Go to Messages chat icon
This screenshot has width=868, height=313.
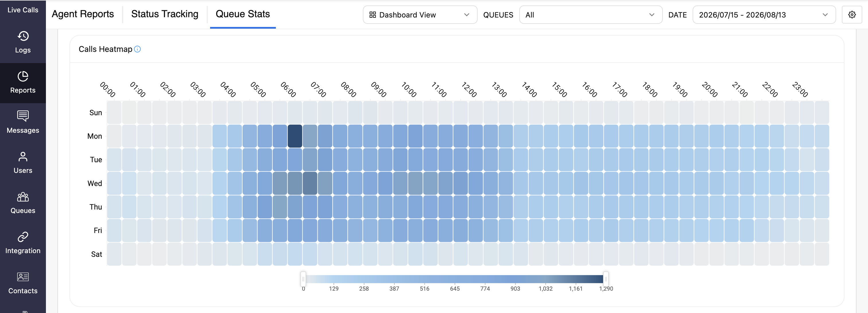coord(23,116)
